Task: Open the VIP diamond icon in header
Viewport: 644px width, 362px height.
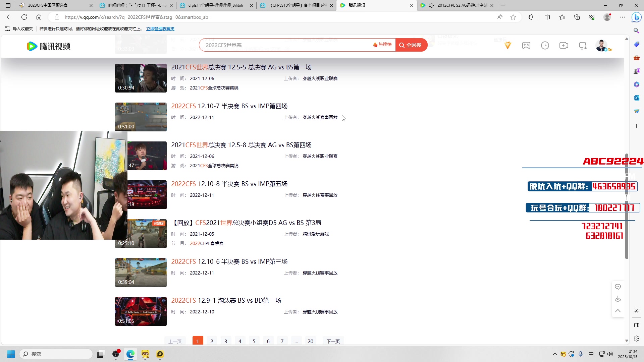Action: coord(507,45)
